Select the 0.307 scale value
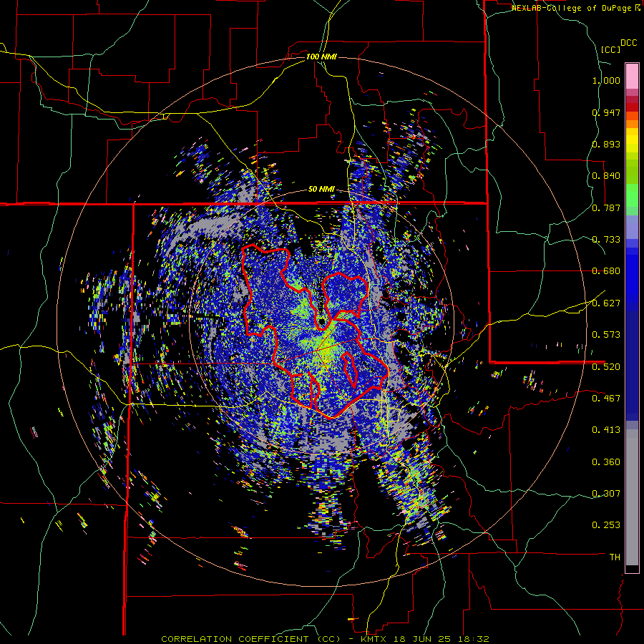Screen dimensions: 644x644 pyautogui.click(x=606, y=493)
